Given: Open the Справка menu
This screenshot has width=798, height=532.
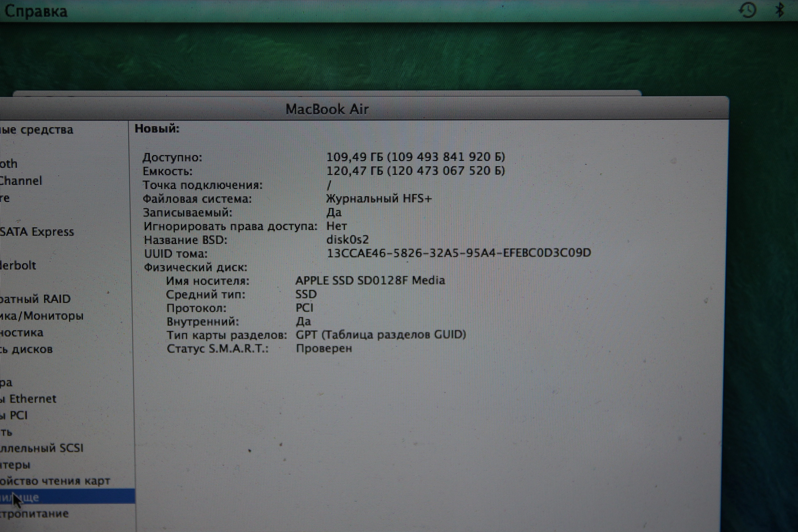Looking at the screenshot, I should pos(36,11).
